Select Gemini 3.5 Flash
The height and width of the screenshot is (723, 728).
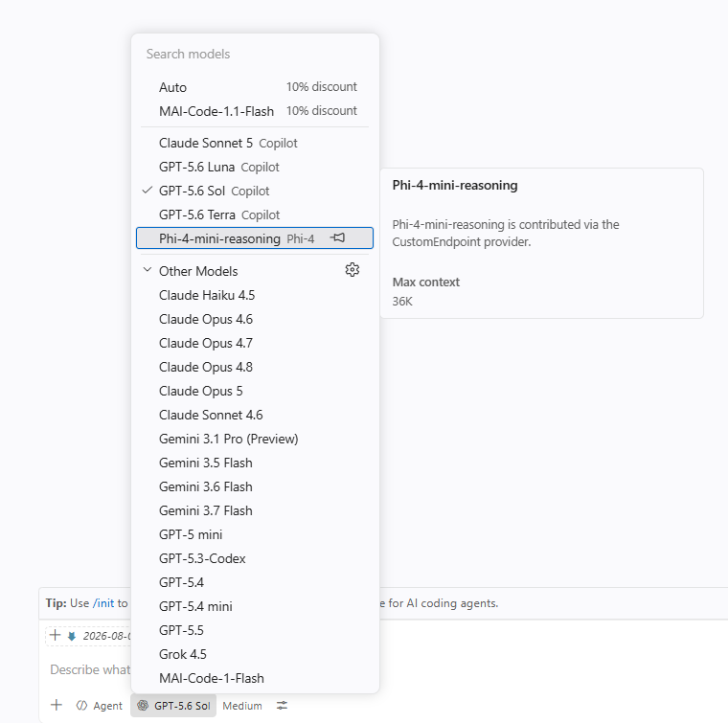click(x=255, y=463)
